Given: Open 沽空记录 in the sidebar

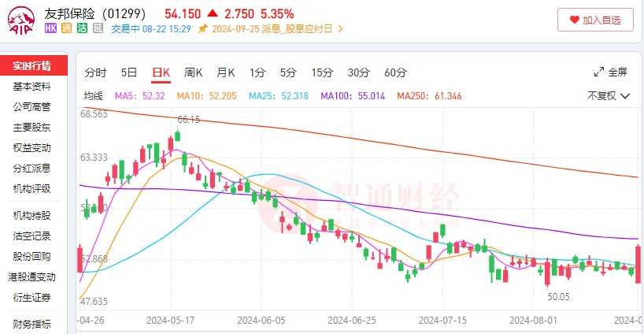Looking at the screenshot, I should [32, 236].
